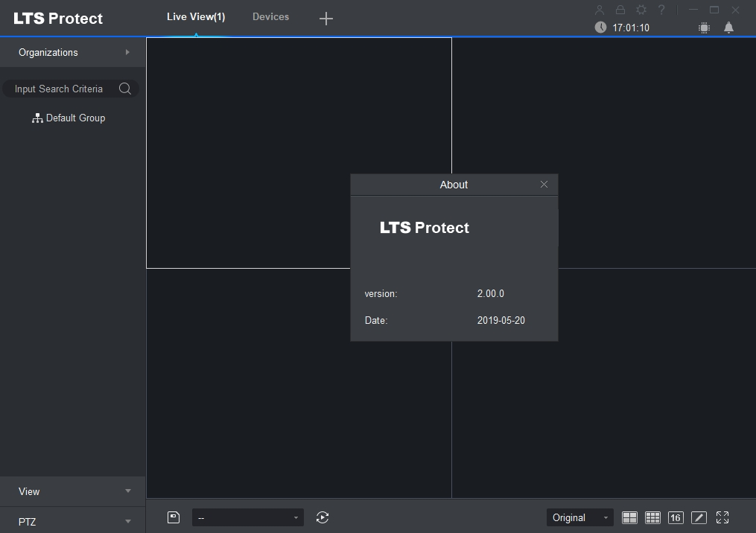This screenshot has width=756, height=533.
Task: Click the CPU/system resource chip icon
Action: [704, 28]
